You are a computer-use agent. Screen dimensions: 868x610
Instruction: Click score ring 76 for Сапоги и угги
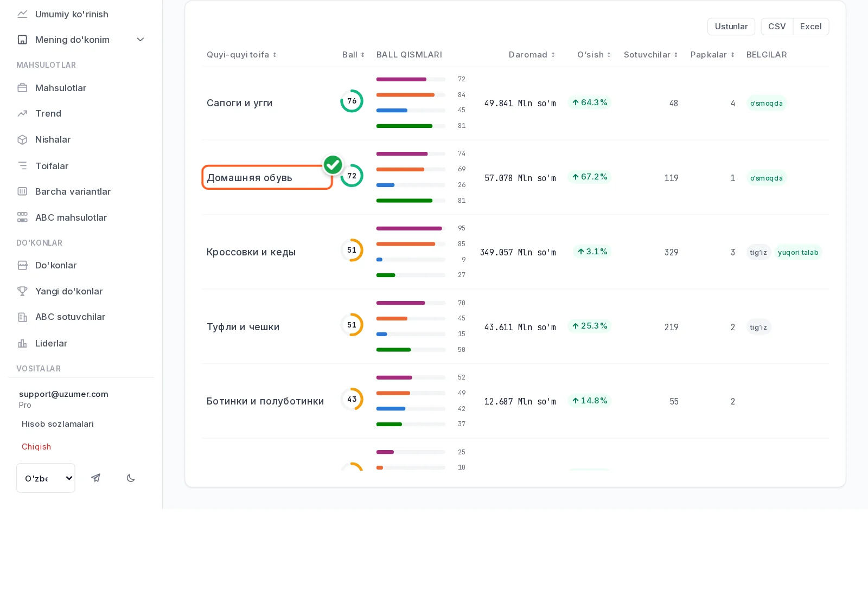coord(352,101)
